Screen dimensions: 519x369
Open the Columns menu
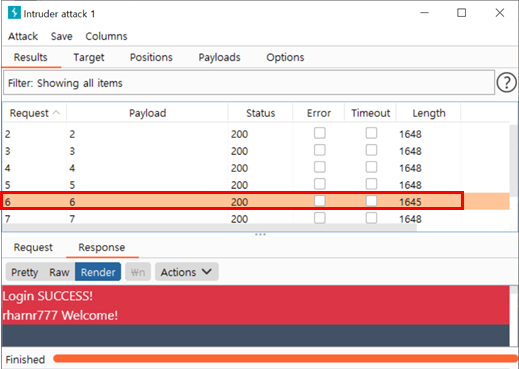point(106,36)
